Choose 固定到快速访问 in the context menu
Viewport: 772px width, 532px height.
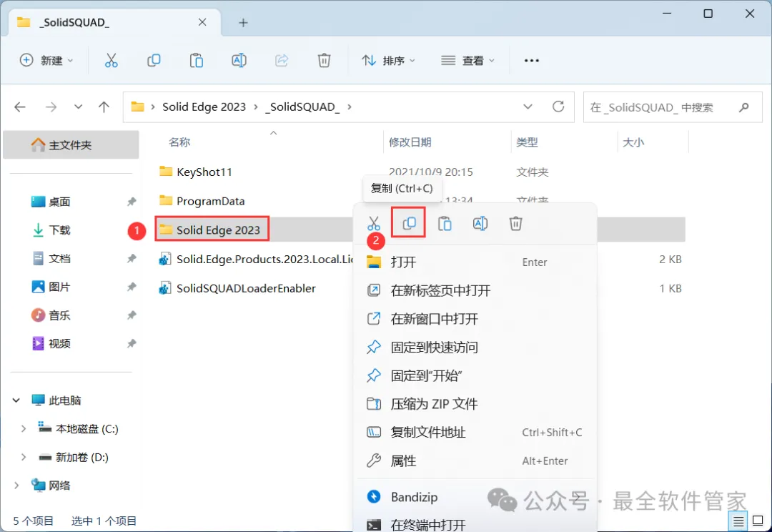coord(475,348)
